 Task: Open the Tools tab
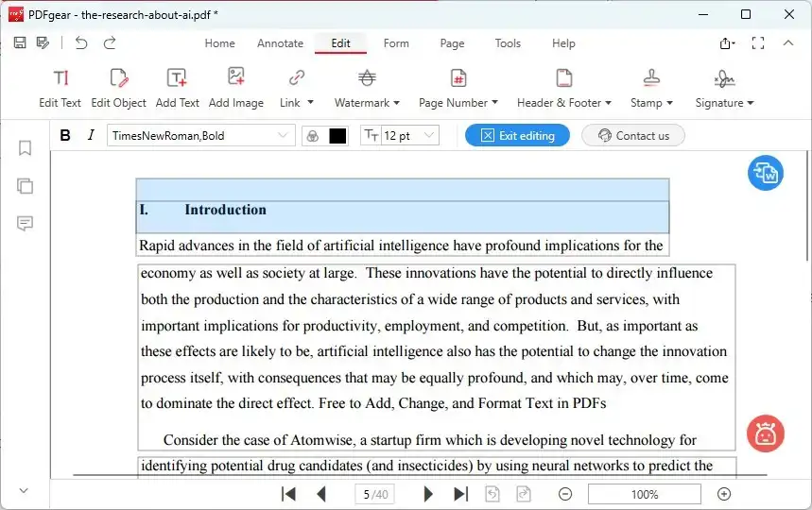508,43
